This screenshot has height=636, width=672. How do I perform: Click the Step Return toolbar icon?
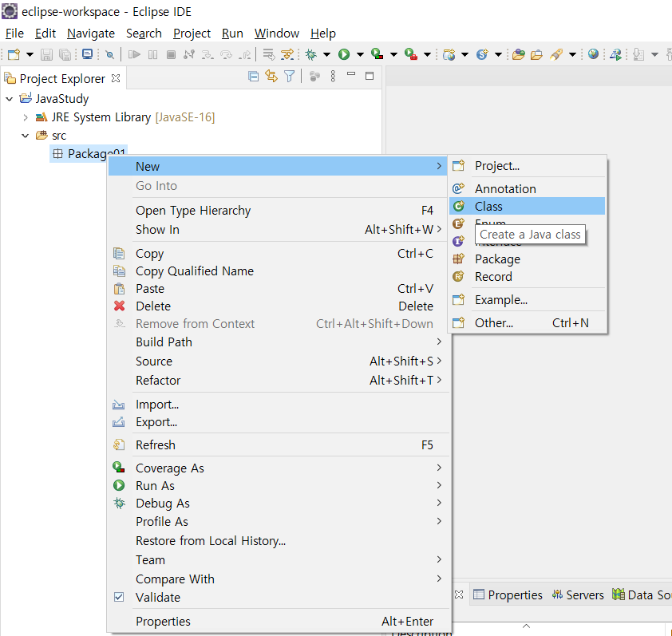point(246,54)
